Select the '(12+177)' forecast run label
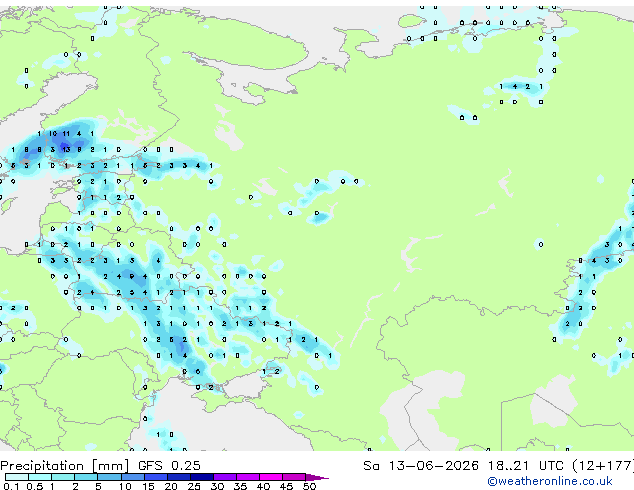Image resolution: width=634 pixels, height=490 pixels. point(603,466)
